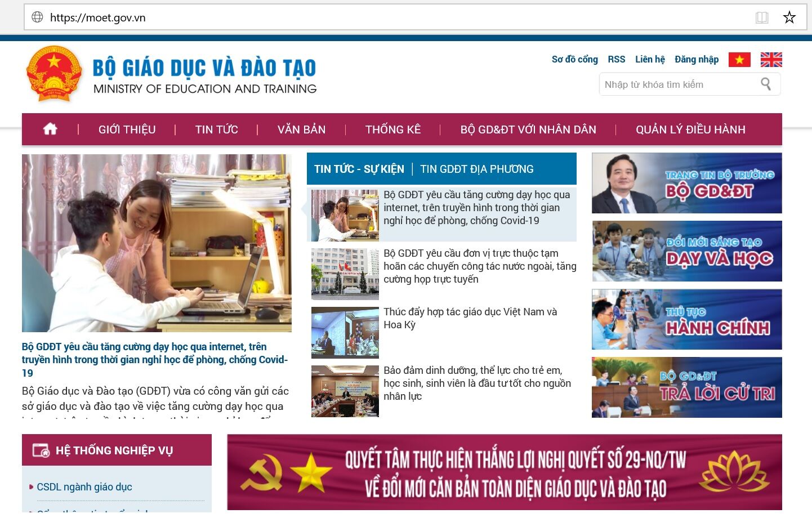Open the Thủ tục Hành chính banner
This screenshot has height=518, width=812.
(x=686, y=319)
